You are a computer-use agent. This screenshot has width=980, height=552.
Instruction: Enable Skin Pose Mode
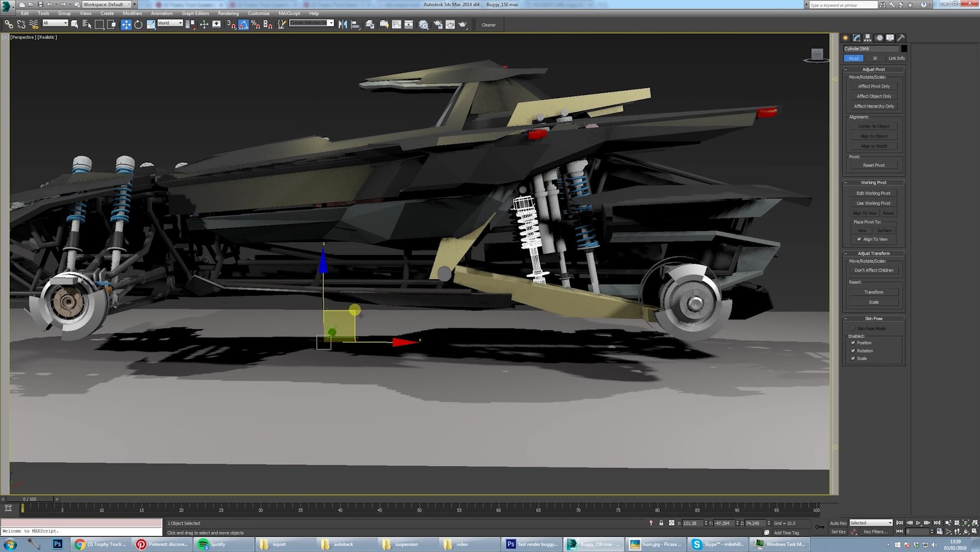point(853,328)
